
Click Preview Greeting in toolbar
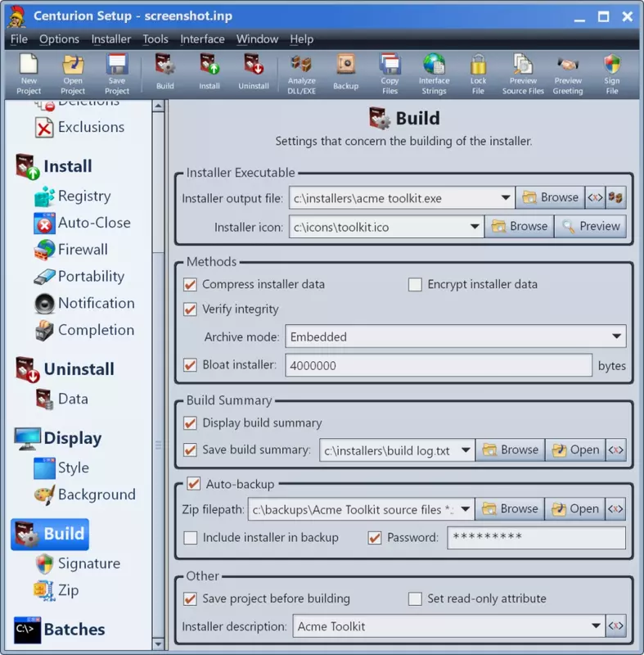click(x=568, y=75)
